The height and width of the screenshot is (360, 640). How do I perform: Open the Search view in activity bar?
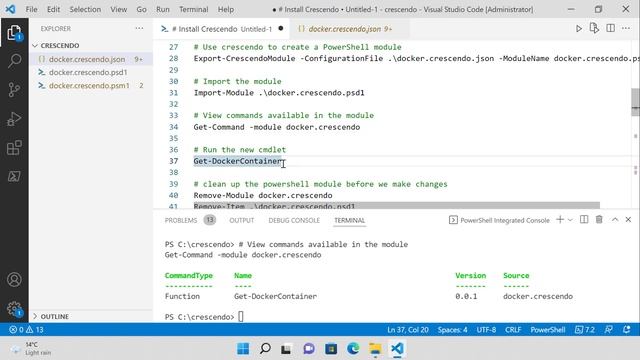coord(14,61)
